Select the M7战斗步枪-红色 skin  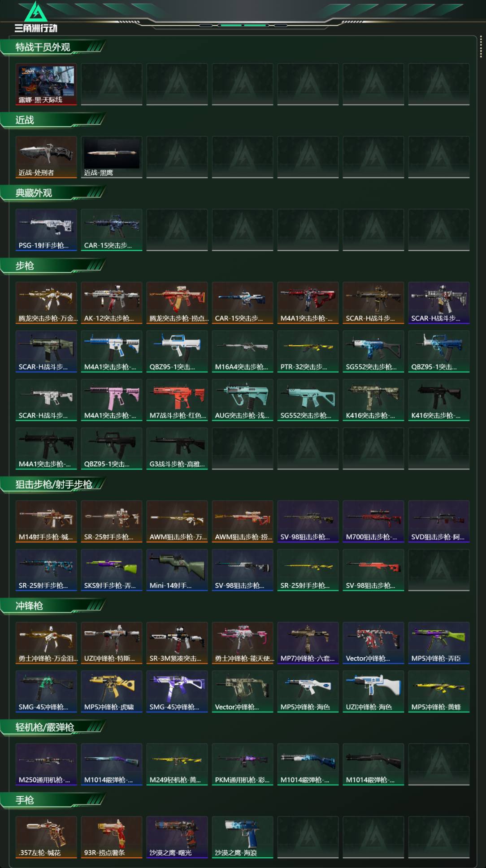[177, 400]
